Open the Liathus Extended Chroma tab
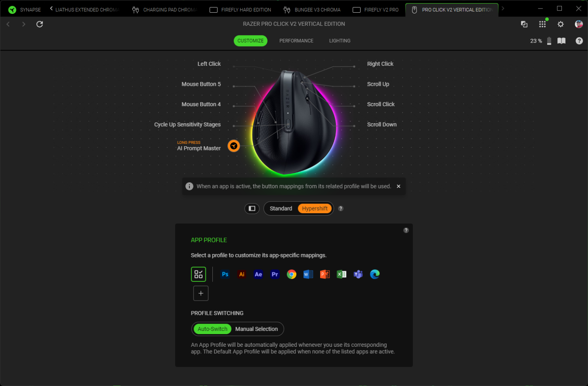 point(87,9)
